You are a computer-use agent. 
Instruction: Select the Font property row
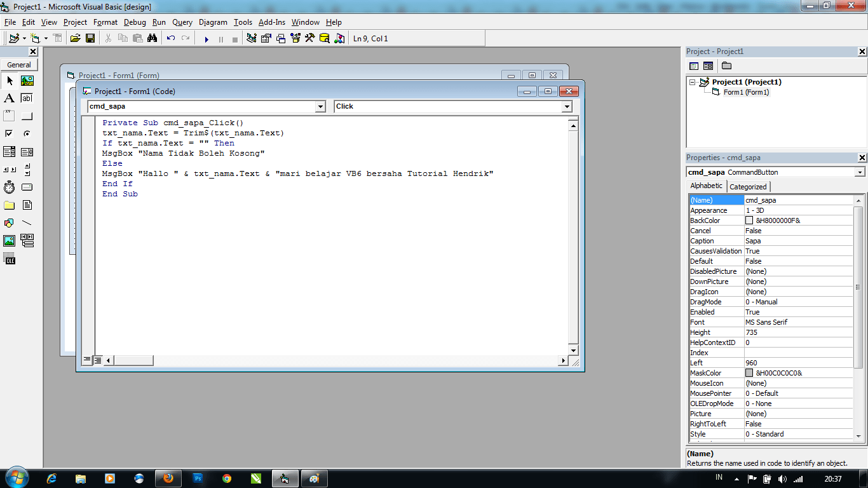click(x=771, y=322)
